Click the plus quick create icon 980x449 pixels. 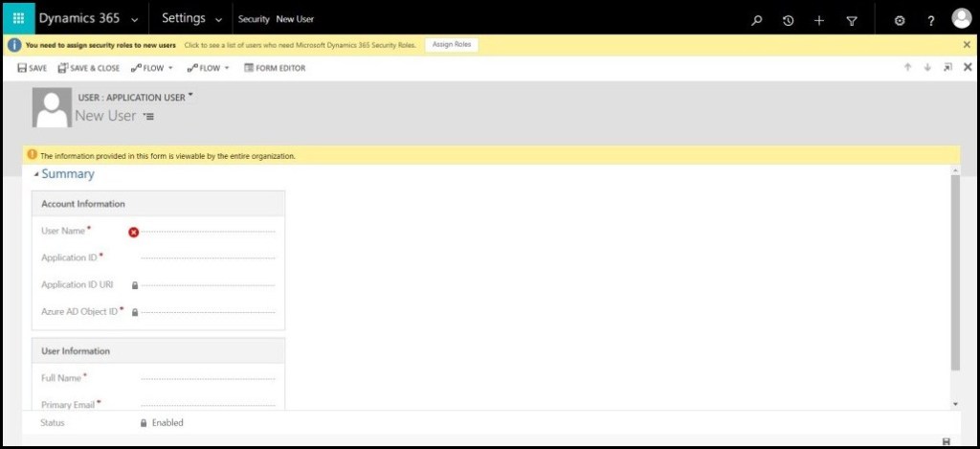pos(818,20)
